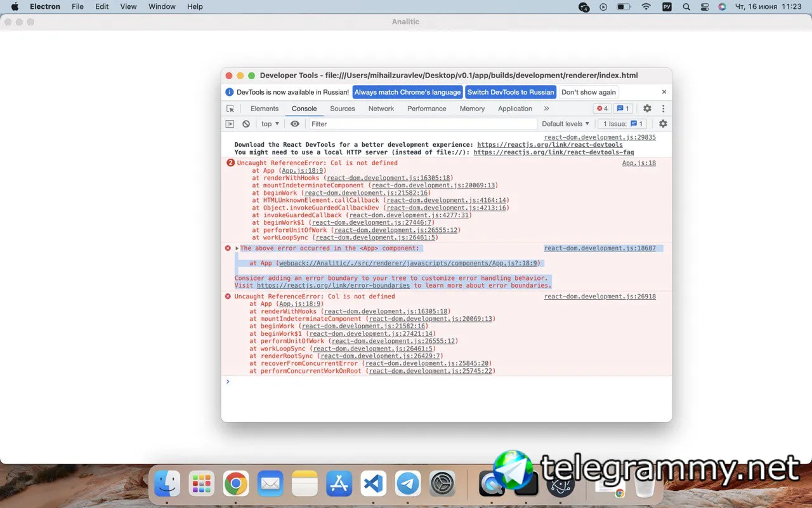Click the red error count badge

[x=602, y=109]
